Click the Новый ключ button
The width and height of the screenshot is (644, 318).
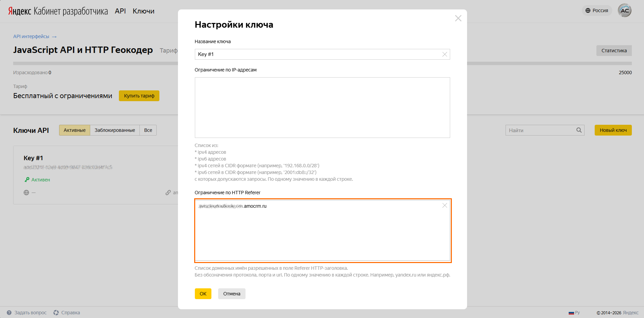tap(613, 130)
